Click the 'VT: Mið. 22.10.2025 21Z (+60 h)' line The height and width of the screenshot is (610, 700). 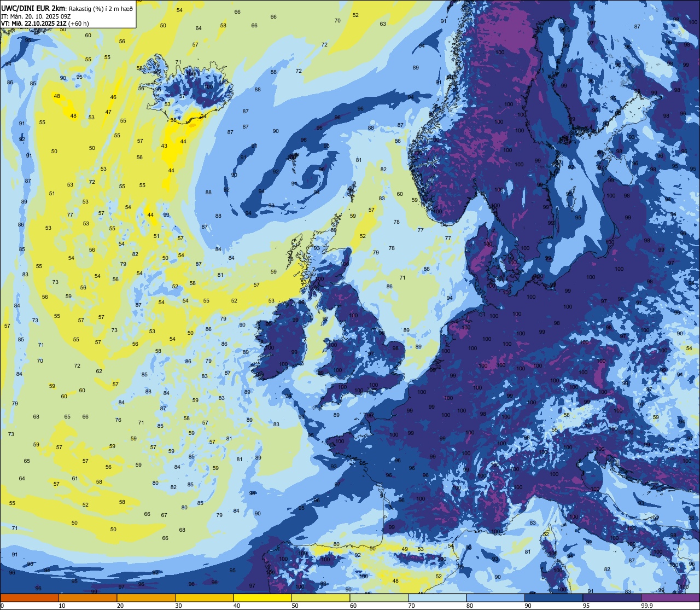45,24
